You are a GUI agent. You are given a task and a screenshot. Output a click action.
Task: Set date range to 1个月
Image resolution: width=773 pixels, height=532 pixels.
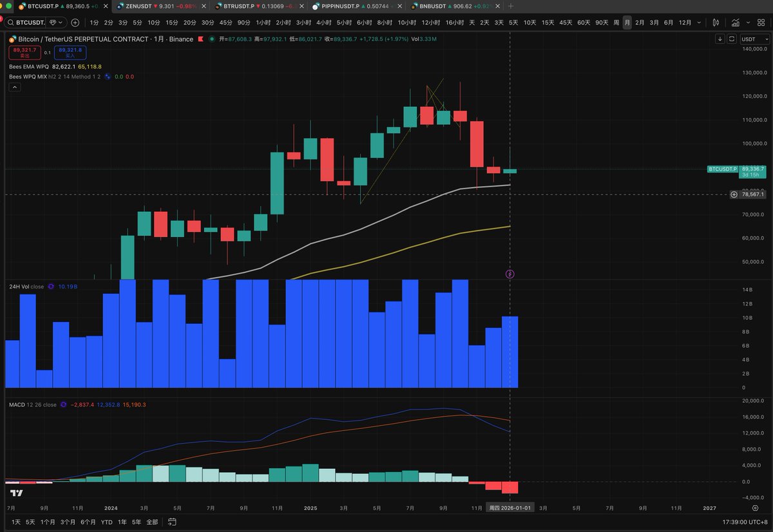(x=48, y=522)
